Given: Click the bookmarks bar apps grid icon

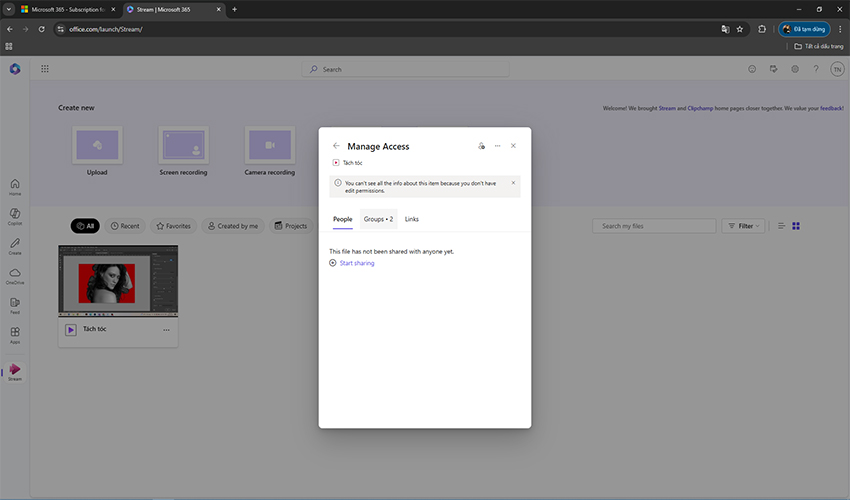Looking at the screenshot, I should pyautogui.click(x=9, y=47).
